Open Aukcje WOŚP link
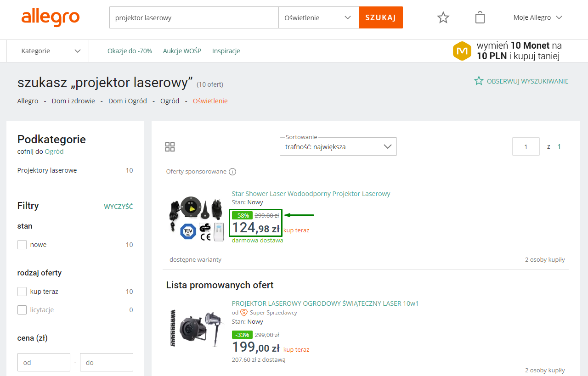The width and height of the screenshot is (588, 376). coord(182,51)
